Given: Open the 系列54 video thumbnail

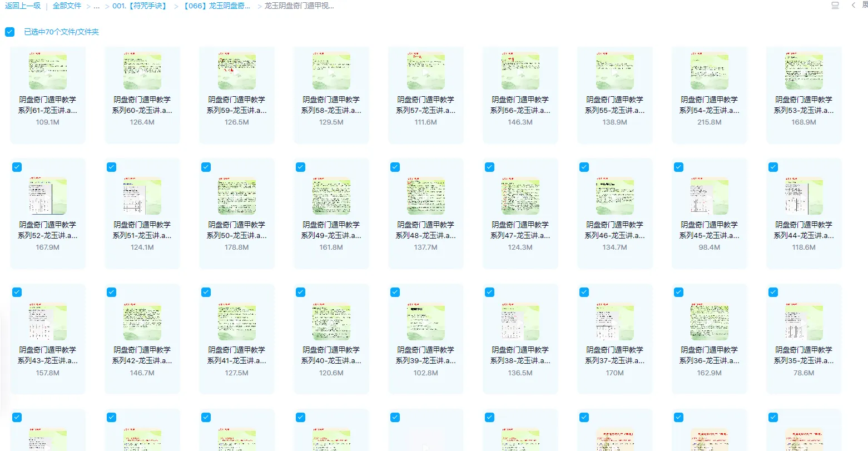Looking at the screenshot, I should 710,71.
